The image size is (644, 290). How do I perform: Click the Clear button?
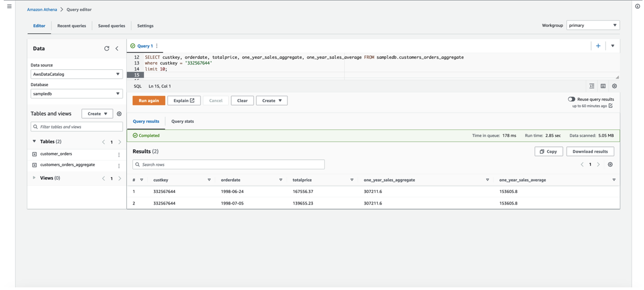(x=242, y=100)
